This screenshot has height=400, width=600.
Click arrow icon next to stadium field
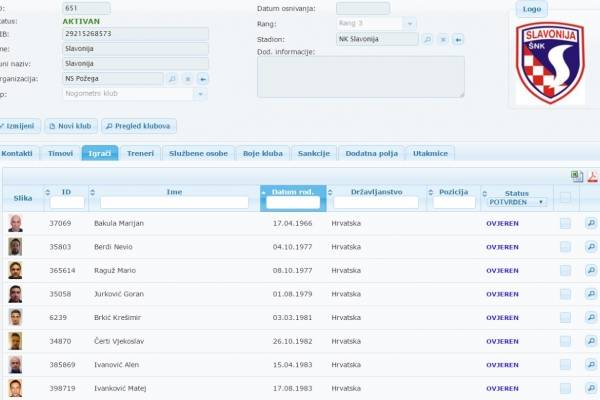click(x=458, y=40)
